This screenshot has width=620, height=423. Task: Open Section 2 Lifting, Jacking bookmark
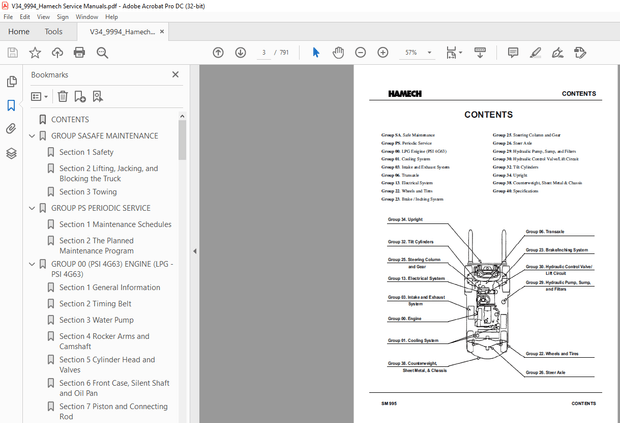pos(109,174)
